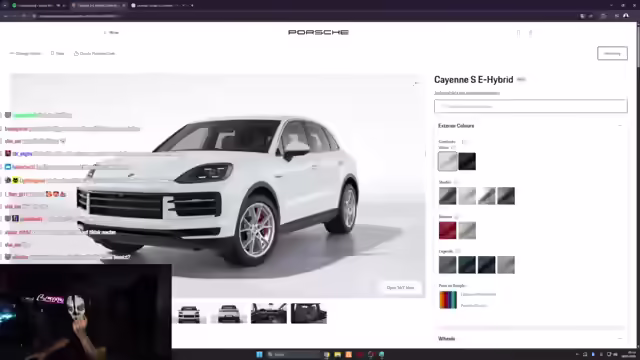640x360 pixels.
Task: Select the white exterior colour swatch
Action: coord(447,161)
